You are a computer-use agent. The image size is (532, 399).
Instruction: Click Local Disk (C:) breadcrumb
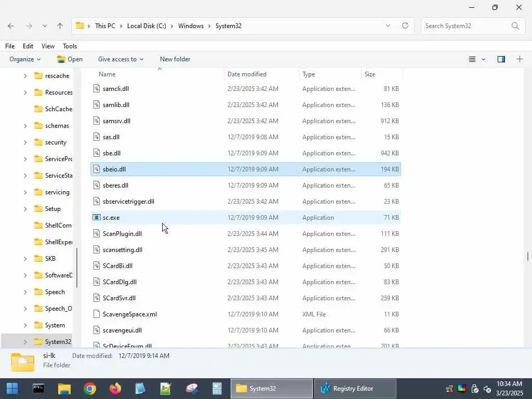[147, 26]
